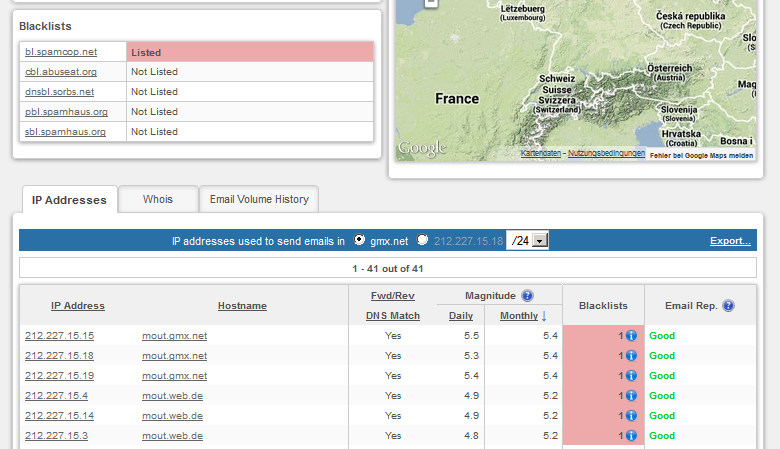Viewport: 780px width, 449px height.
Task: Click Nutzungsbedingungen link on the map
Action: [606, 153]
